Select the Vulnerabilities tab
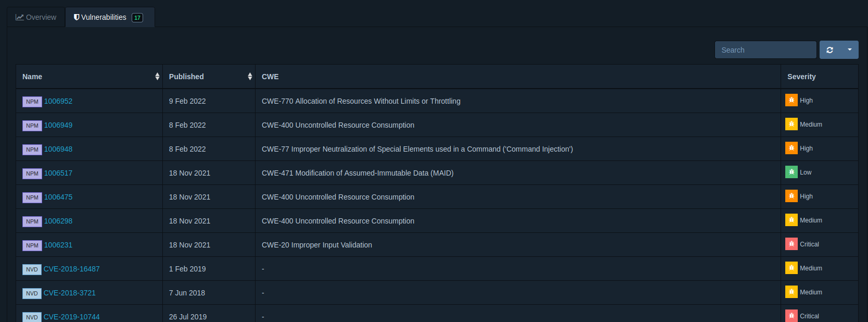Viewport: 868px width, 322px height. point(104,17)
